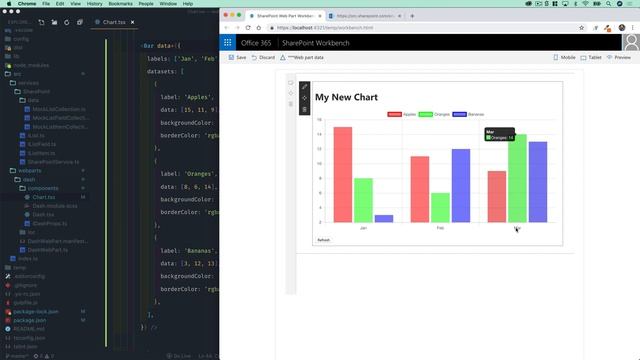Click the Refresh button below the chart
This screenshot has width=640, height=360.
point(323,240)
